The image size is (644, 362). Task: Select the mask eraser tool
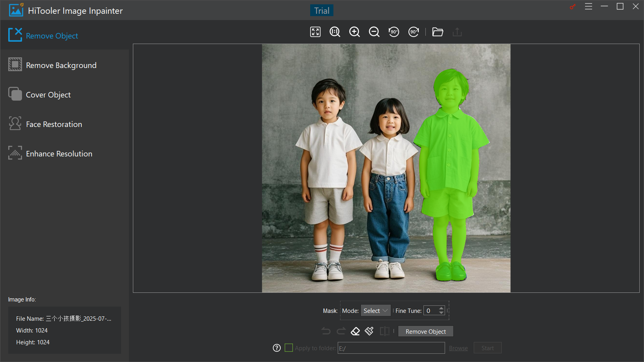355,331
